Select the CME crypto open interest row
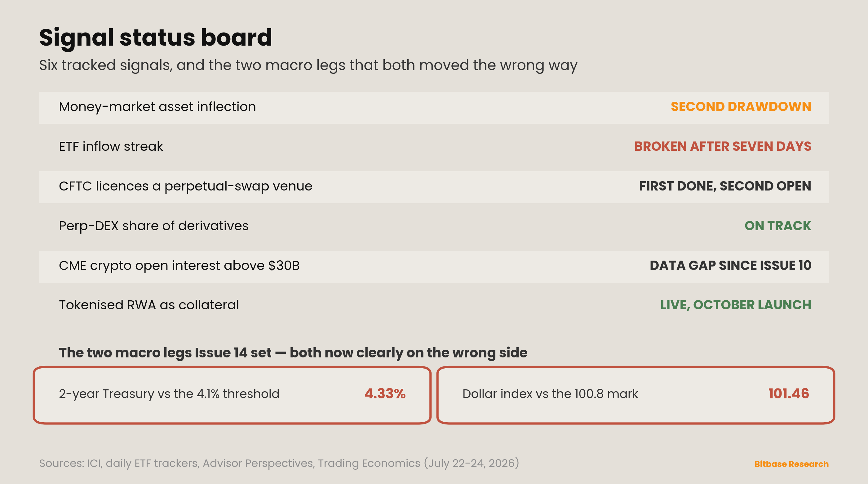This screenshot has width=868, height=484. [434, 267]
